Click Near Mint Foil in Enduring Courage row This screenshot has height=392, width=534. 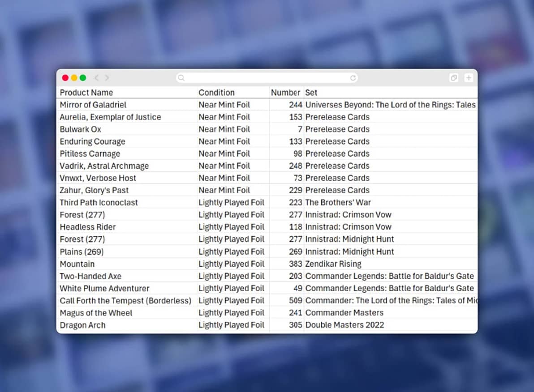pos(224,141)
